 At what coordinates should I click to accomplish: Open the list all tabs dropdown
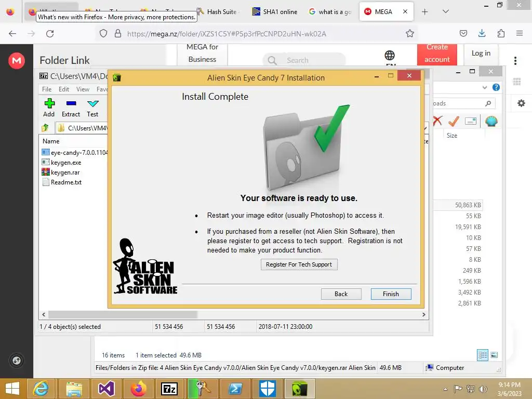[446, 11]
